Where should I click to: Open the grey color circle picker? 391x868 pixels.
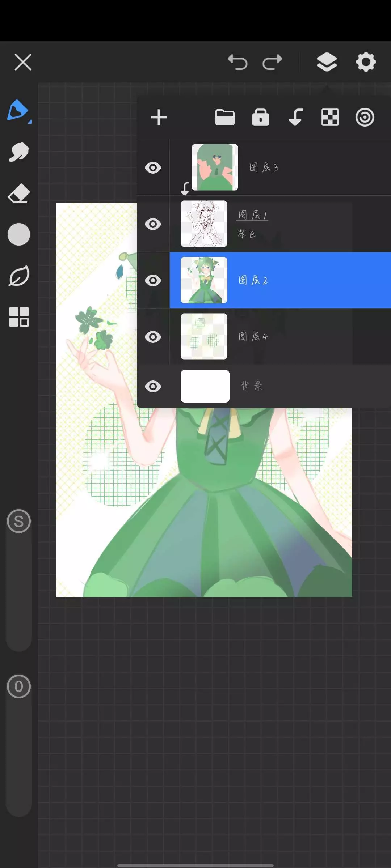19,234
